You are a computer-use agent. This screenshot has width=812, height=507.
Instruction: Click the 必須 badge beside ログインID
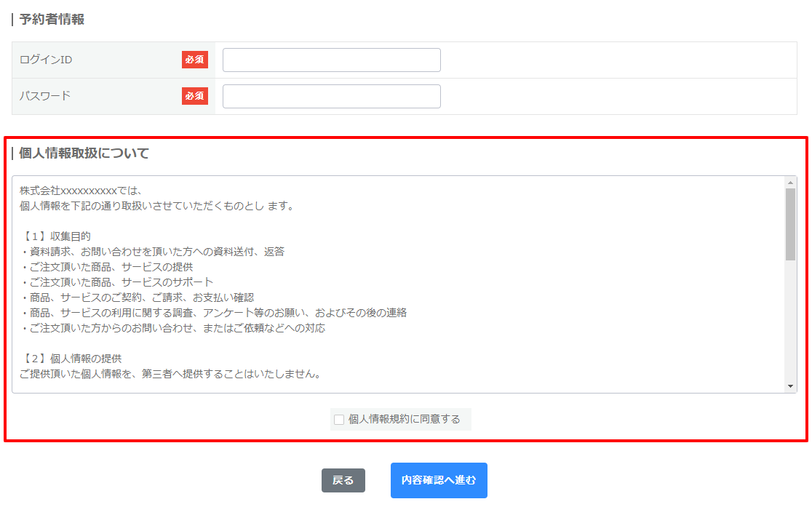pos(194,60)
